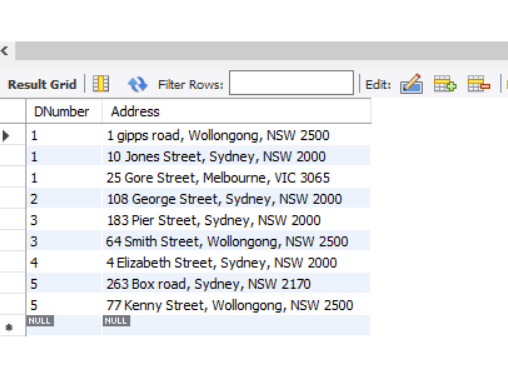Sort by the Address column header
The width and height of the screenshot is (508, 390).
236,111
